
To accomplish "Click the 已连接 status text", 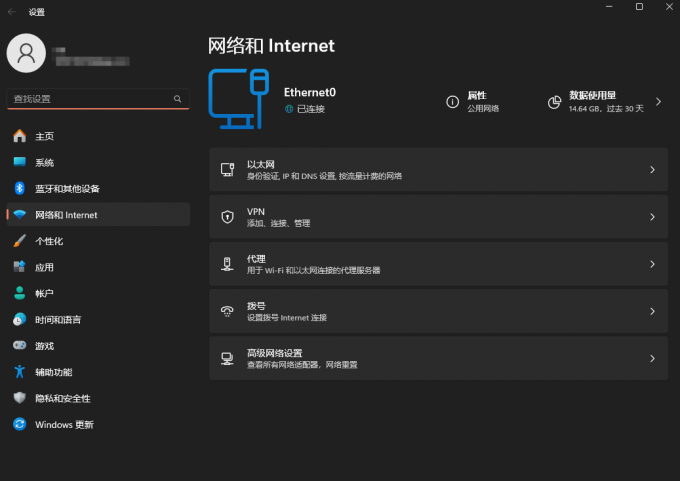I will pos(311,109).
